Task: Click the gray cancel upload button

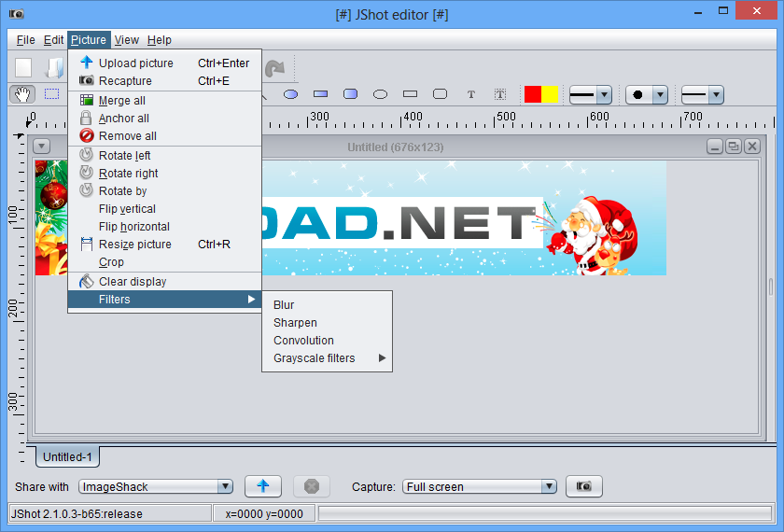Action: coord(312,486)
